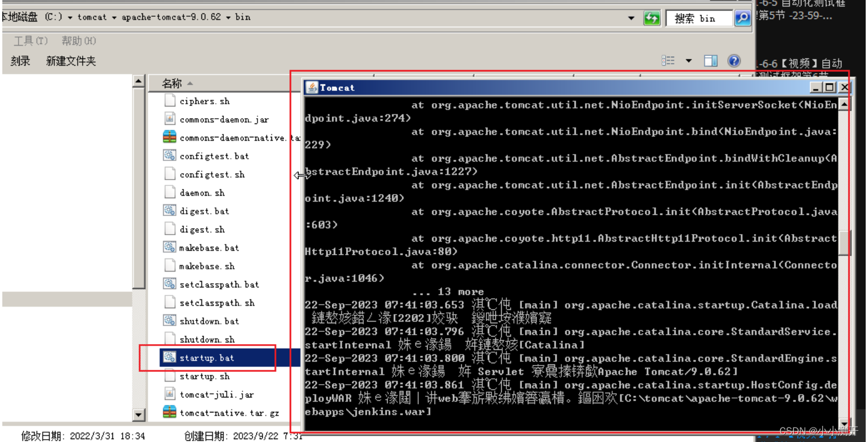
Task: Click the green refresh button in address bar
Action: click(x=652, y=18)
